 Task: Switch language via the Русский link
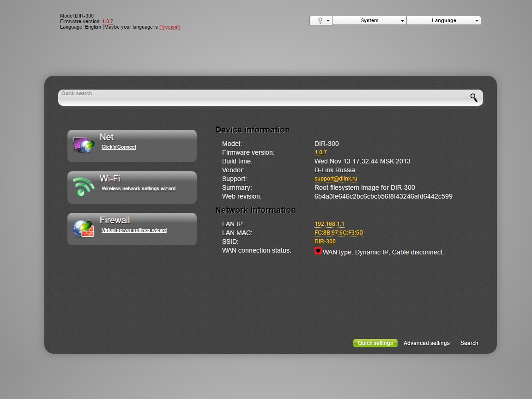[169, 27]
